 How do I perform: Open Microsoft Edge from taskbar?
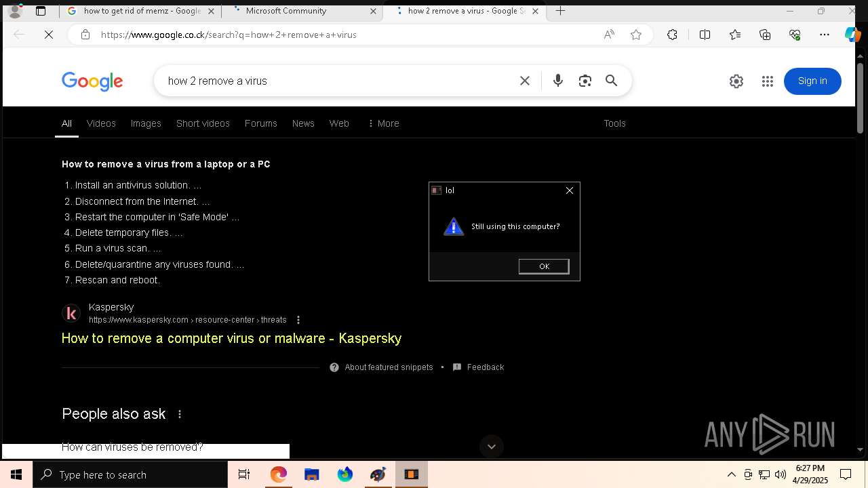(279, 474)
